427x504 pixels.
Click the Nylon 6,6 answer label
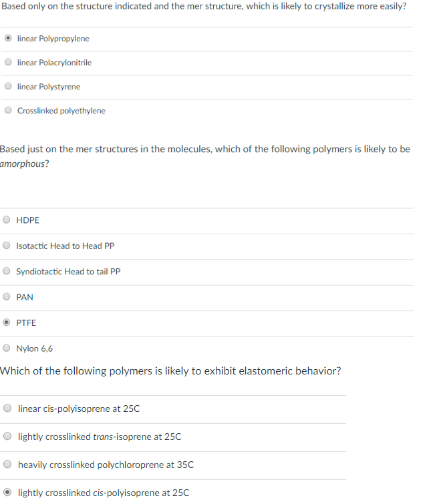(x=34, y=348)
